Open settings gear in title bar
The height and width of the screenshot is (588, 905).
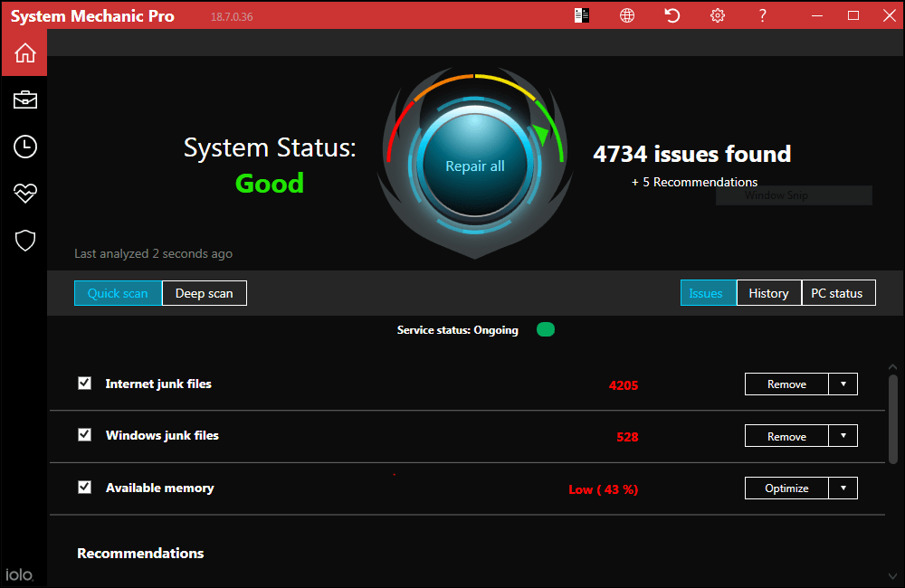[718, 15]
